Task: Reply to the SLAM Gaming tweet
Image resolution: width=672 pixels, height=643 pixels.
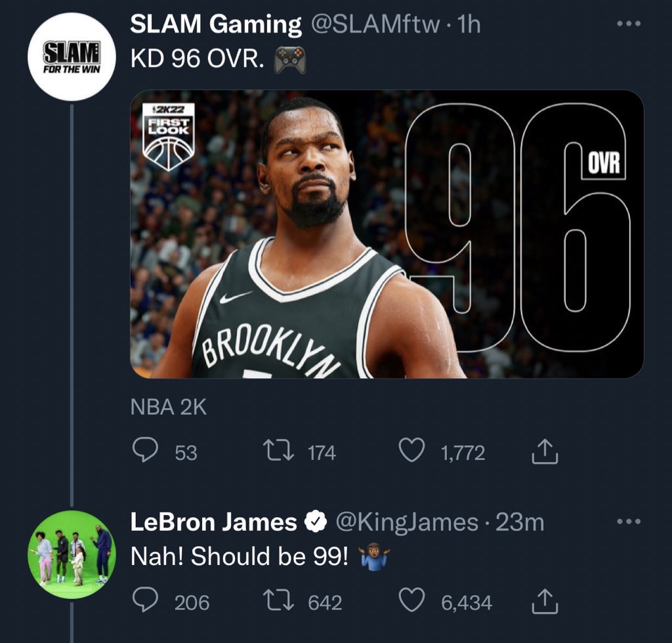Action: 143,452
